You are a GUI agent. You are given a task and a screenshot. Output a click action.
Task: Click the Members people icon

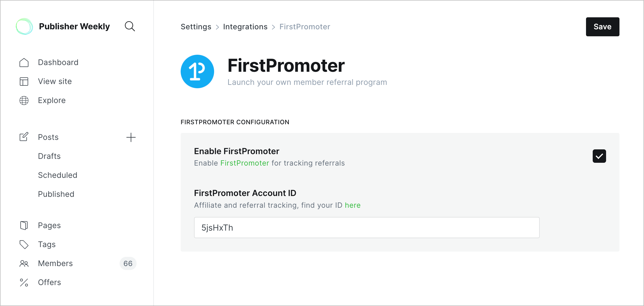(24, 264)
